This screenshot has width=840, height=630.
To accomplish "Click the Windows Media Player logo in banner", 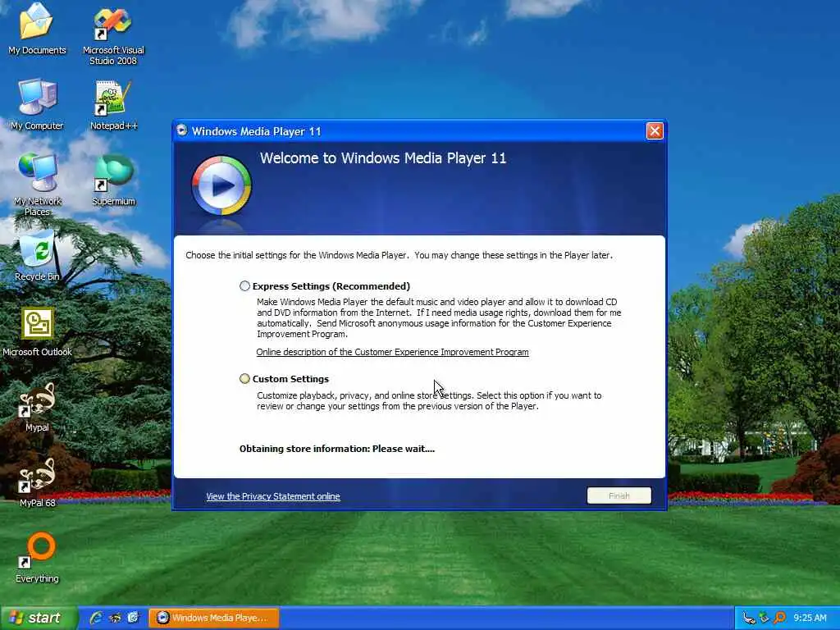I will pos(221,186).
